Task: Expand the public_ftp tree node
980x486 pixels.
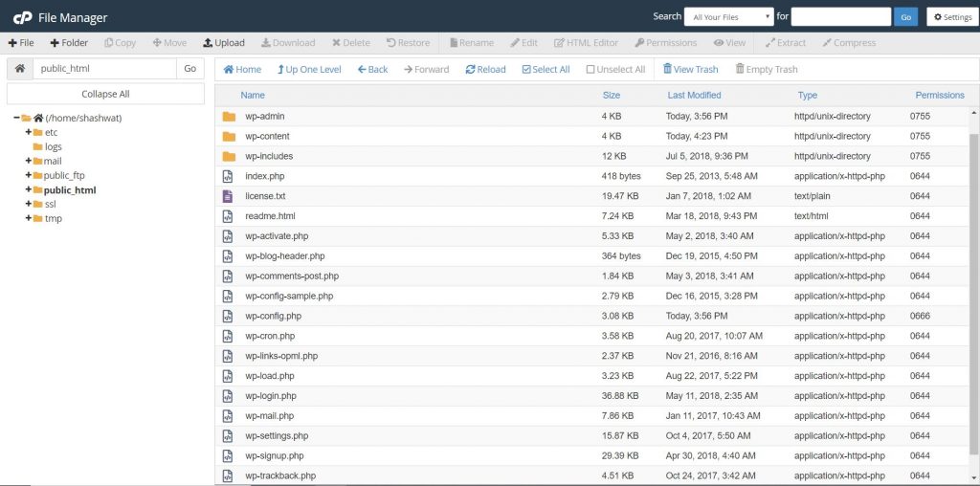Action: pos(28,175)
